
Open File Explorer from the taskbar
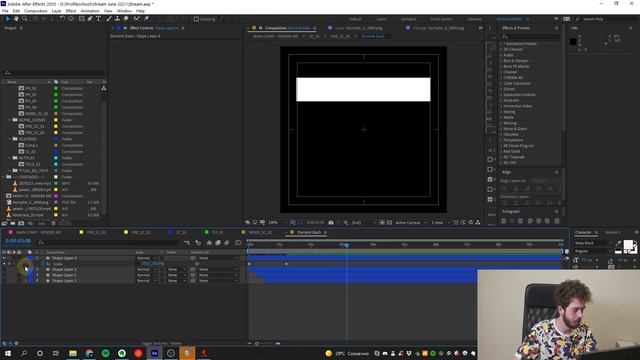(x=73, y=353)
